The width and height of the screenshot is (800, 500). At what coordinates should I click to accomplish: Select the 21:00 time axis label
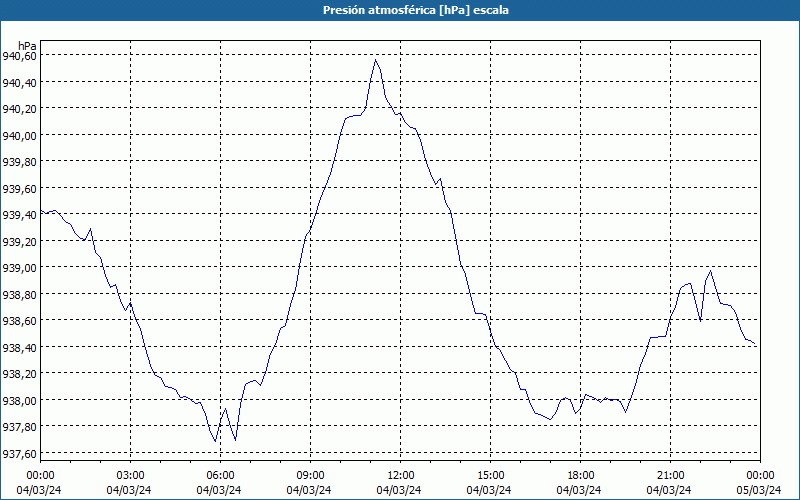coord(670,476)
